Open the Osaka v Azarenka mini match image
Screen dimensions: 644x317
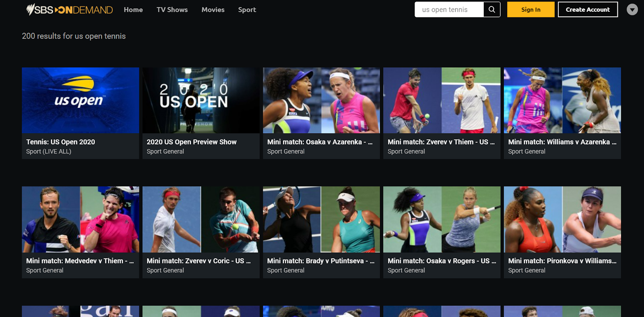(321, 100)
